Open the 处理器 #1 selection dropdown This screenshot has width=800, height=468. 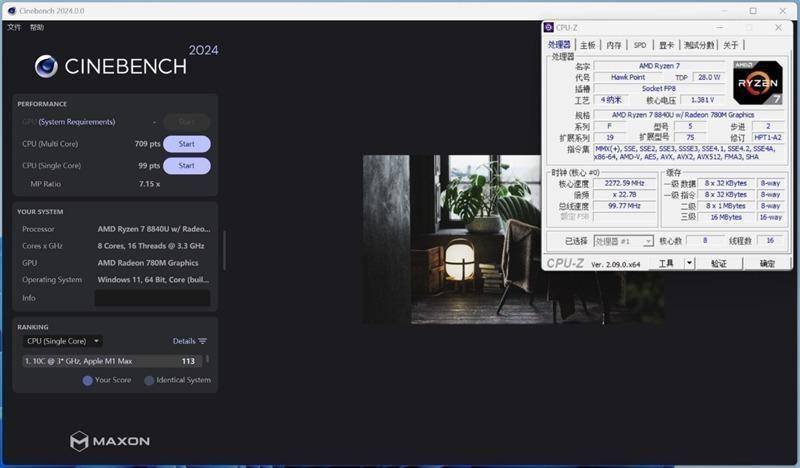click(x=623, y=241)
